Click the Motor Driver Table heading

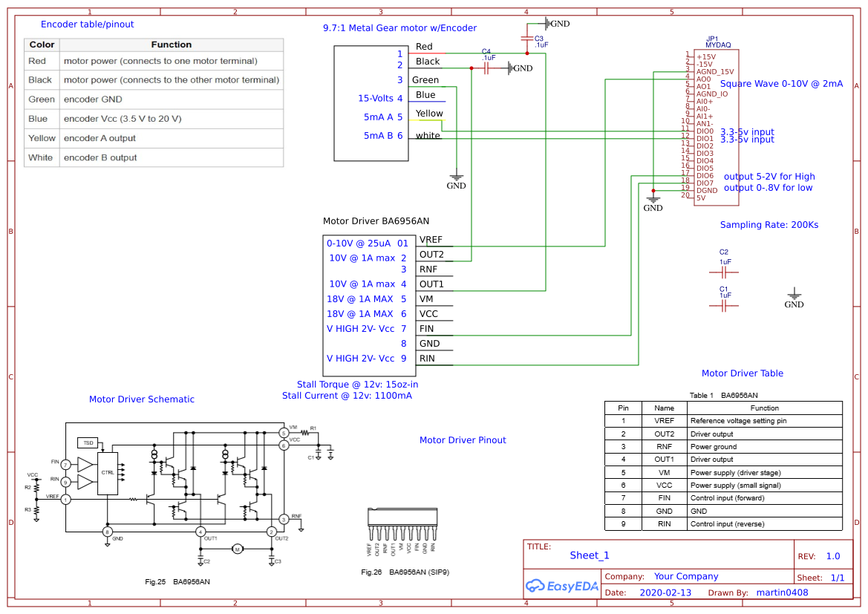pyautogui.click(x=742, y=373)
